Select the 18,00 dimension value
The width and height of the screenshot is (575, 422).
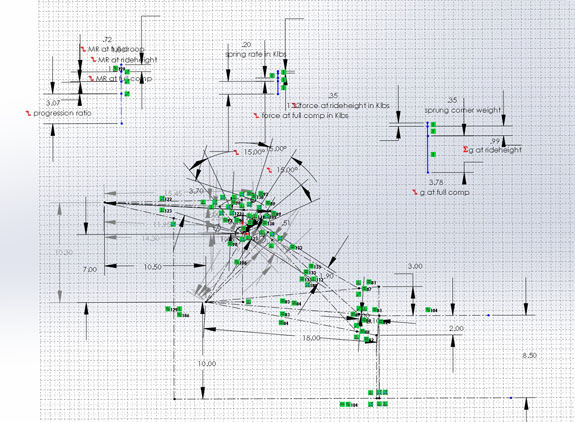click(x=311, y=338)
